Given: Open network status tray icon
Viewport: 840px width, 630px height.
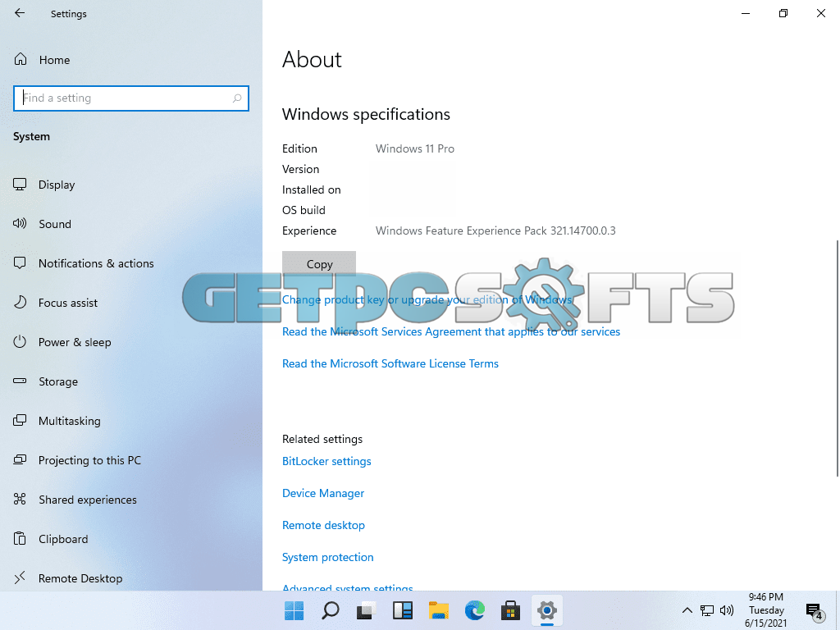Looking at the screenshot, I should (x=707, y=610).
